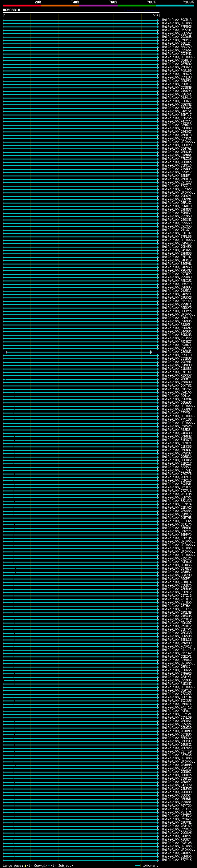
Task: Select the UniRef100_P08108 label
Action: pos(176,843)
